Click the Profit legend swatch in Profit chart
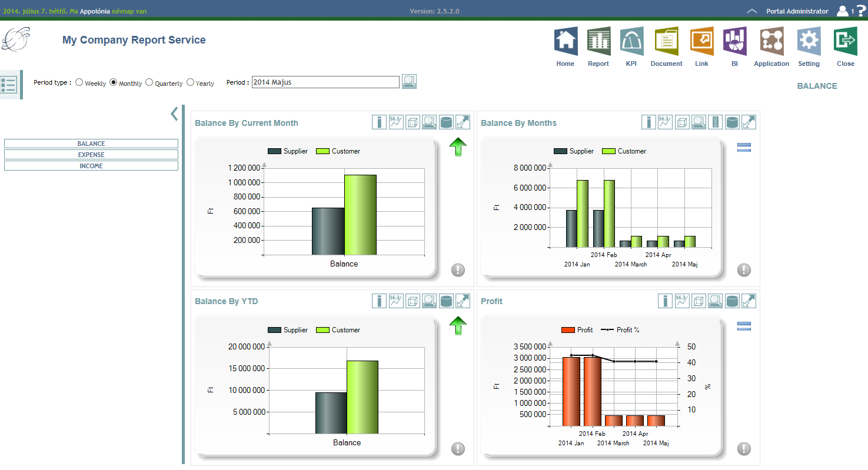This screenshot has width=868, height=470. pos(568,330)
